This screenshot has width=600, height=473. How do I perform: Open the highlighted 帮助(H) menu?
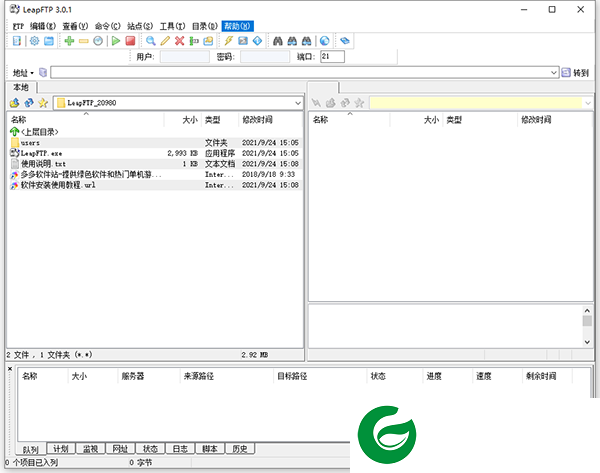click(237, 26)
